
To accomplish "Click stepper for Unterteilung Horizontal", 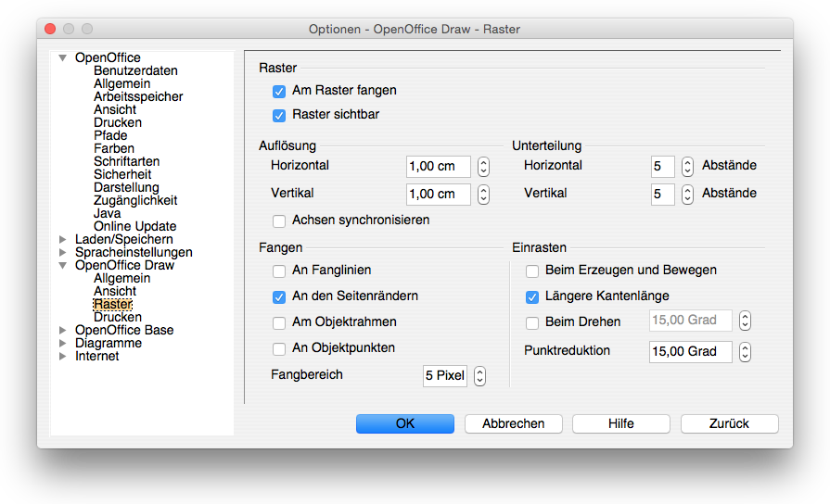I will pyautogui.click(x=687, y=167).
